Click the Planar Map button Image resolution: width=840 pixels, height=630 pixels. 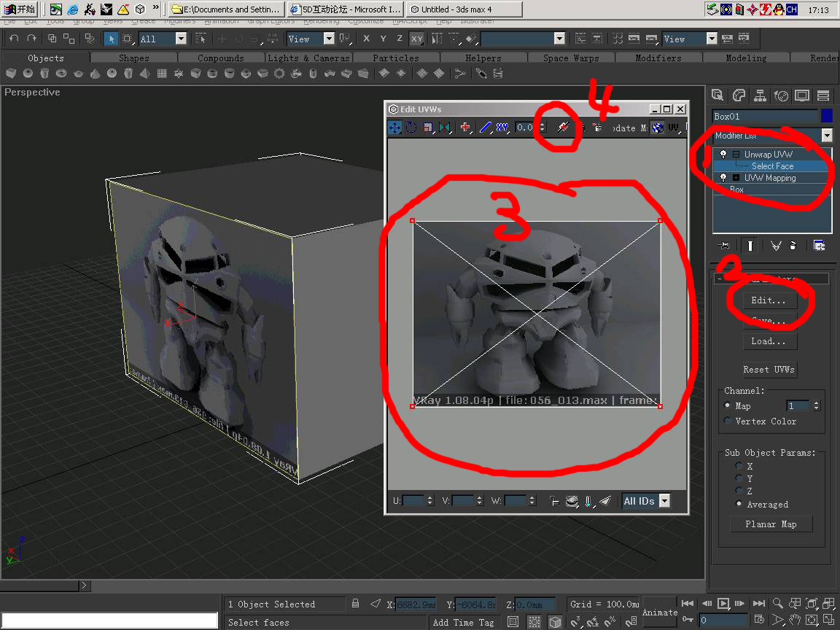click(x=771, y=524)
